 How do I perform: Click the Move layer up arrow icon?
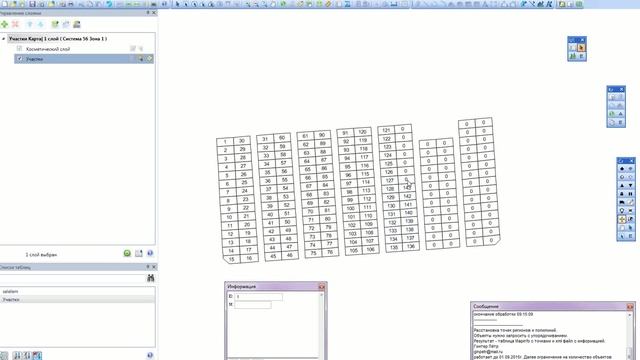(30, 24)
